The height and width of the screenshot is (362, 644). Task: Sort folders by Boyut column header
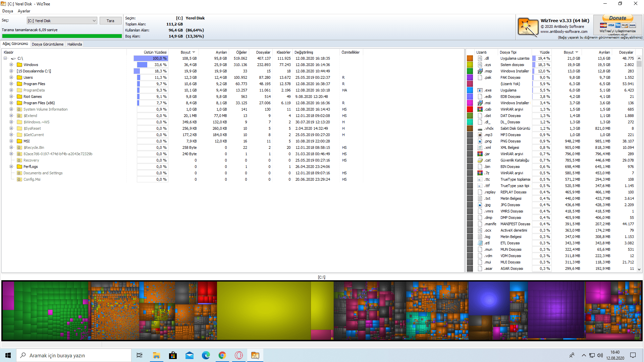[185, 52]
